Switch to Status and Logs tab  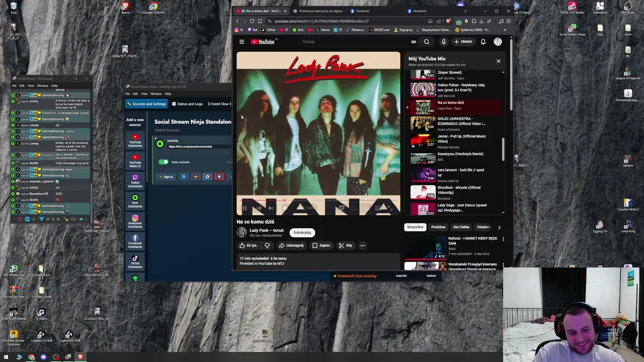point(187,104)
